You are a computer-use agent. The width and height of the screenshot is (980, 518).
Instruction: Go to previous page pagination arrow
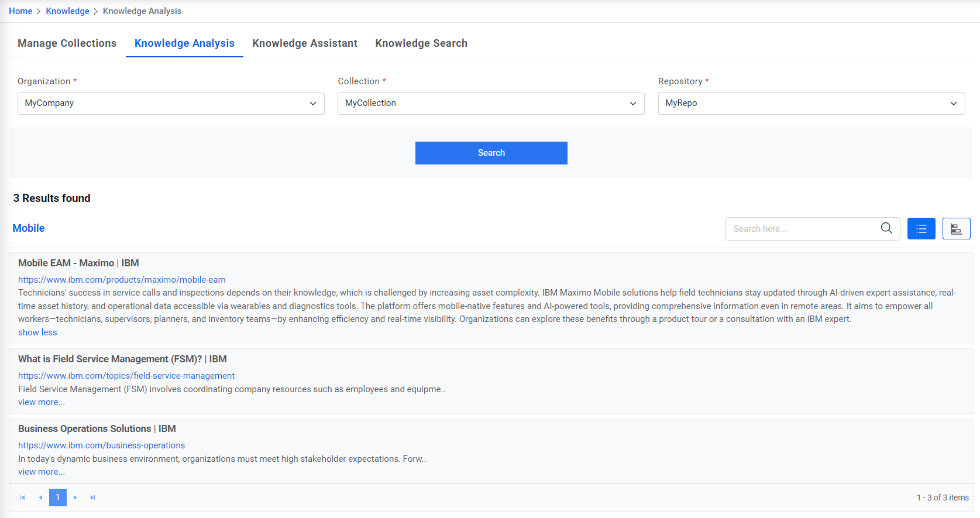coord(40,498)
